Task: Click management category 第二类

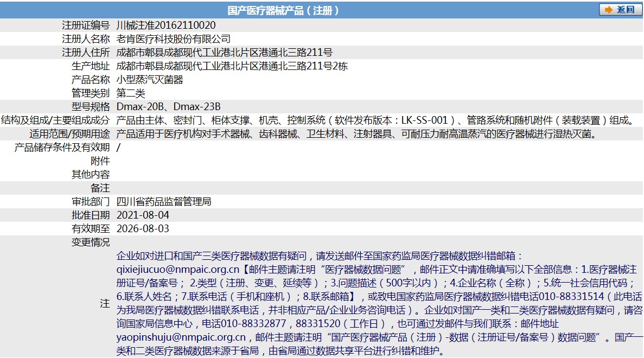Action: tap(131, 93)
